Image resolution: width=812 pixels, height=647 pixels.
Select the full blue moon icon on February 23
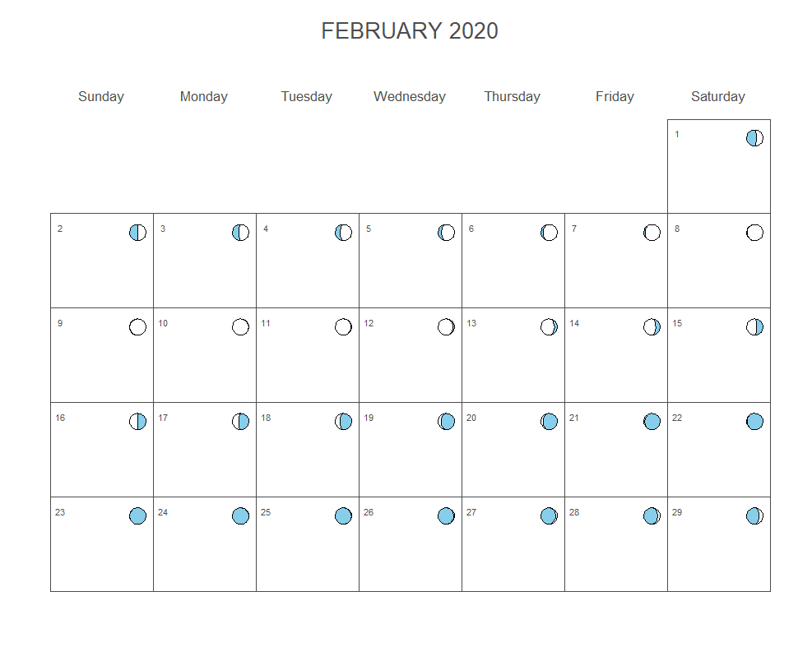(137, 515)
